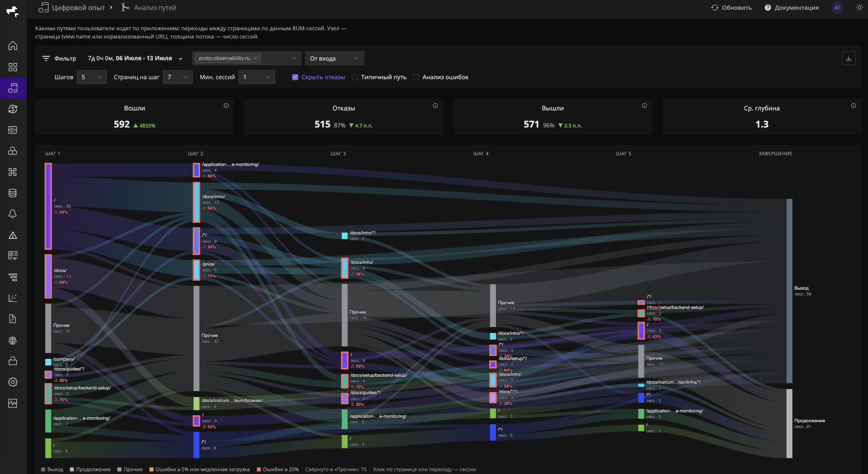Toggle the light theme sun icon
868x474 pixels.
[859, 7]
